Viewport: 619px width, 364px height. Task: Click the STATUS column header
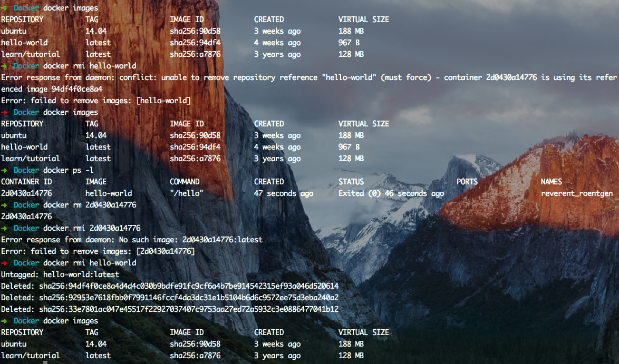[x=351, y=182]
